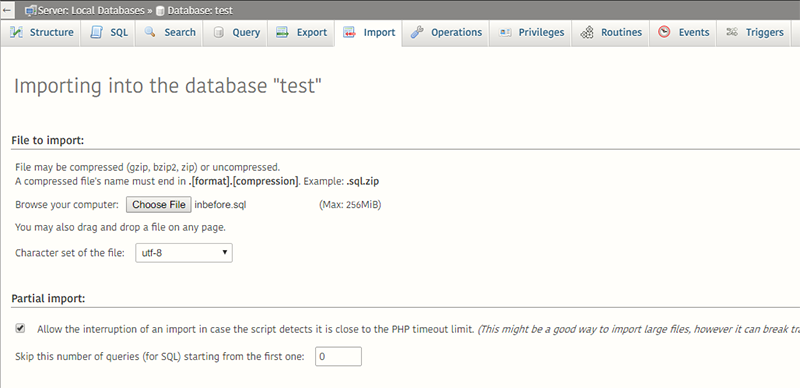This screenshot has width=800, height=388.
Task: Click the Operations wrench icon
Action: click(417, 32)
